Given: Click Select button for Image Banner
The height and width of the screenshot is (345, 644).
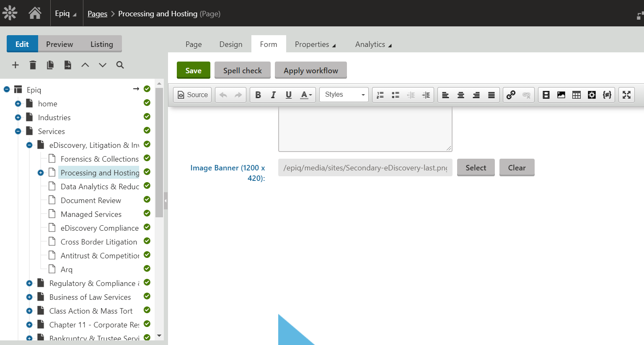Looking at the screenshot, I should [476, 167].
